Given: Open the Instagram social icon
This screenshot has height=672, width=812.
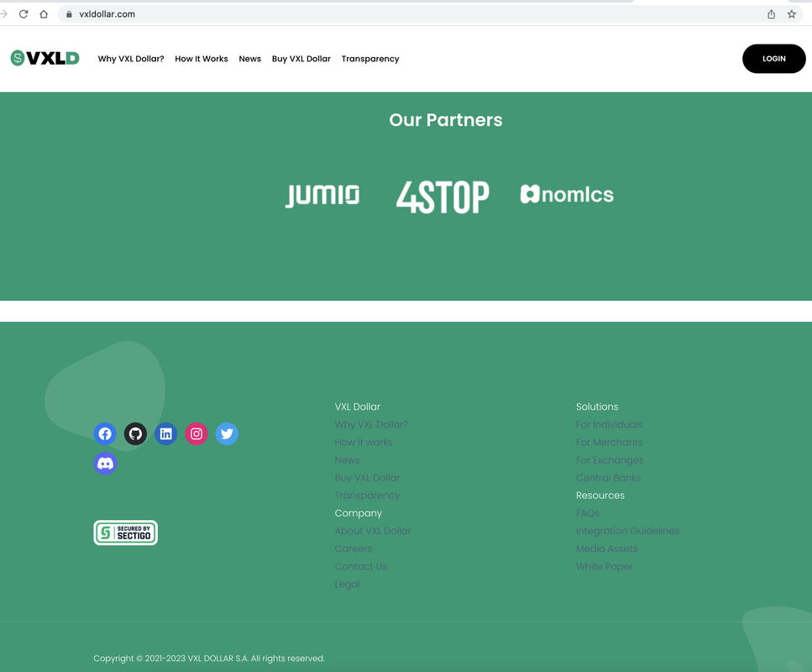Looking at the screenshot, I should 196,433.
